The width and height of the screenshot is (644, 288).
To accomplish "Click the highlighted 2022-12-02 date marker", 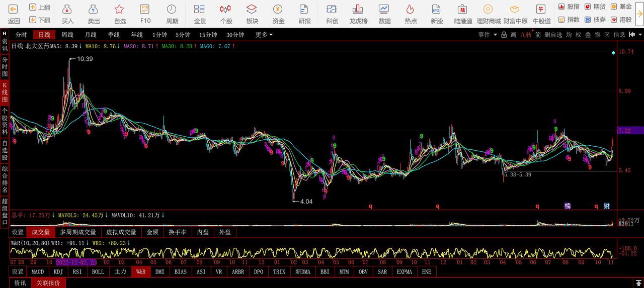I will click(x=75, y=262).
